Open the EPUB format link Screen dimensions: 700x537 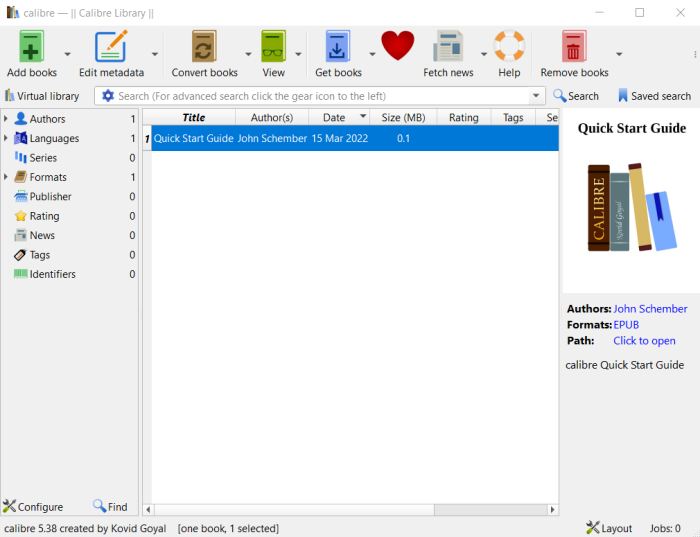626,325
